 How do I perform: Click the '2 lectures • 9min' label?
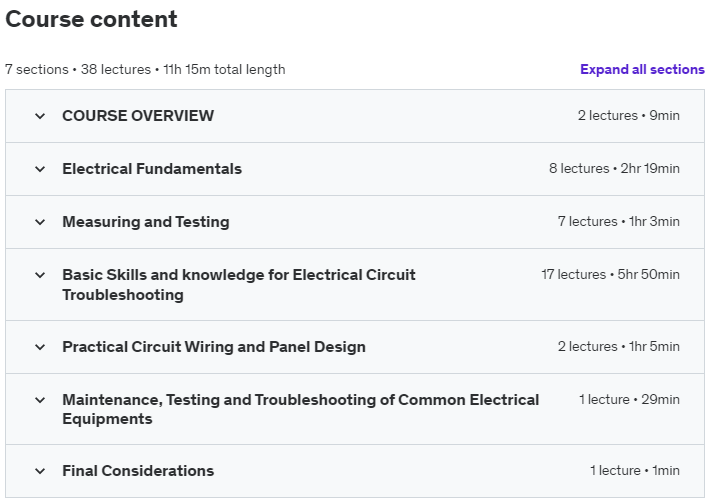628,116
